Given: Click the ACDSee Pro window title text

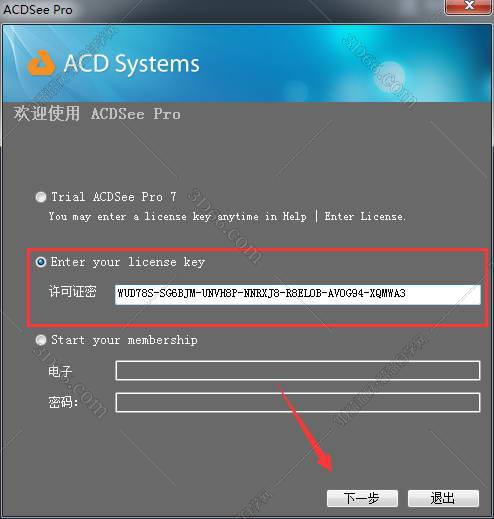Looking at the screenshot, I should click(x=38, y=9).
